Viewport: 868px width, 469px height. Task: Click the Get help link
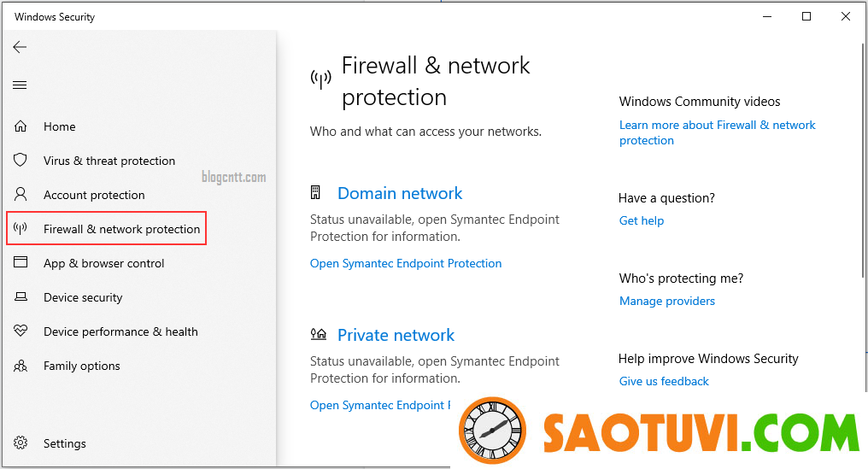pos(641,220)
